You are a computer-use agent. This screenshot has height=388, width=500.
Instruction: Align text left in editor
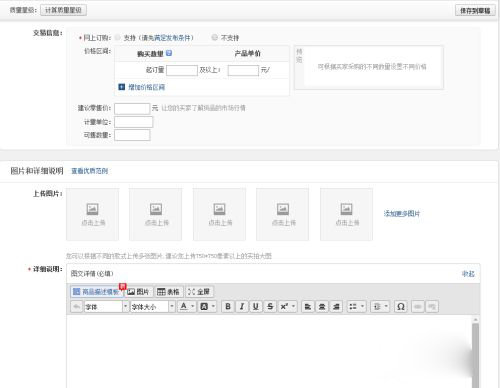tap(308, 307)
